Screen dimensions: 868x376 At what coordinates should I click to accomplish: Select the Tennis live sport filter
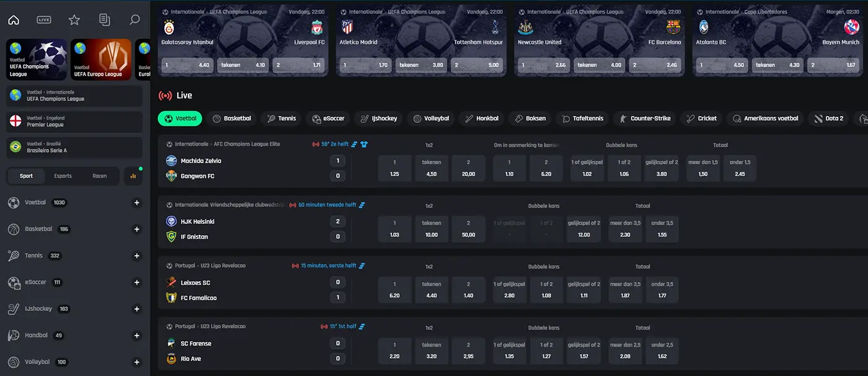[281, 119]
